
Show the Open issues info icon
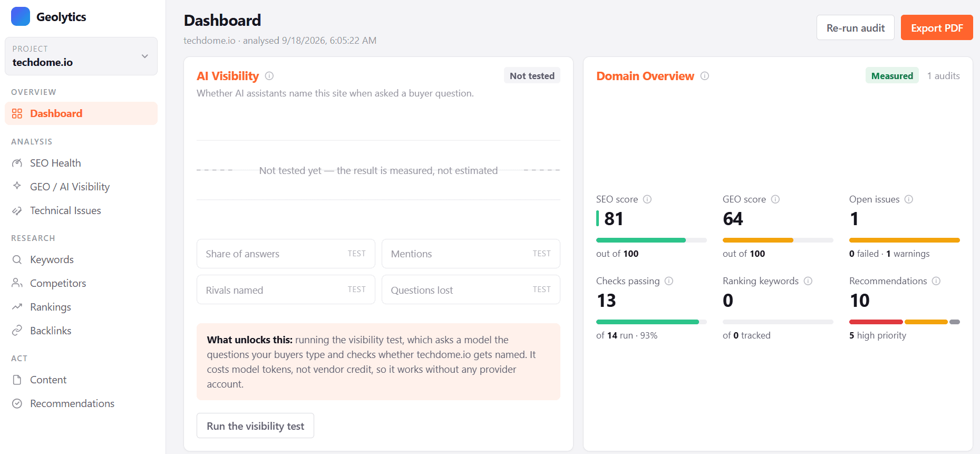tap(909, 199)
